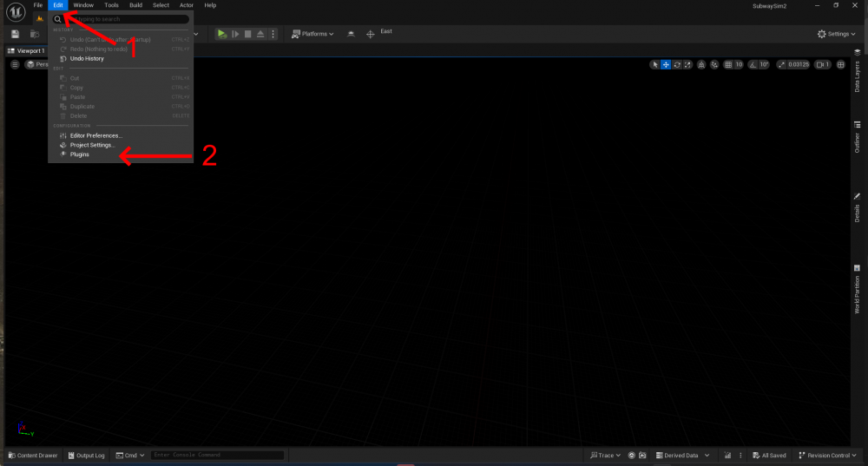Choose Plugins from the Edit menu
This screenshot has width=868, height=466.
80,154
